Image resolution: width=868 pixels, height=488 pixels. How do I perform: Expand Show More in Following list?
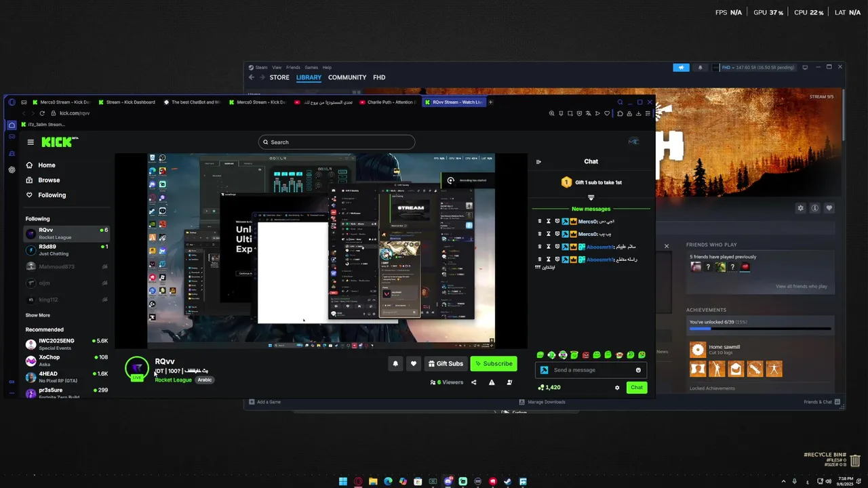click(37, 315)
